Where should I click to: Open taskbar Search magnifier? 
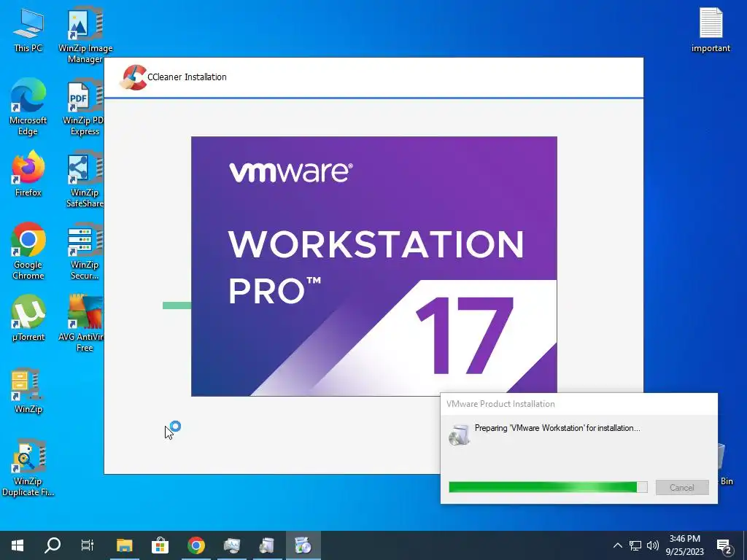tap(53, 545)
